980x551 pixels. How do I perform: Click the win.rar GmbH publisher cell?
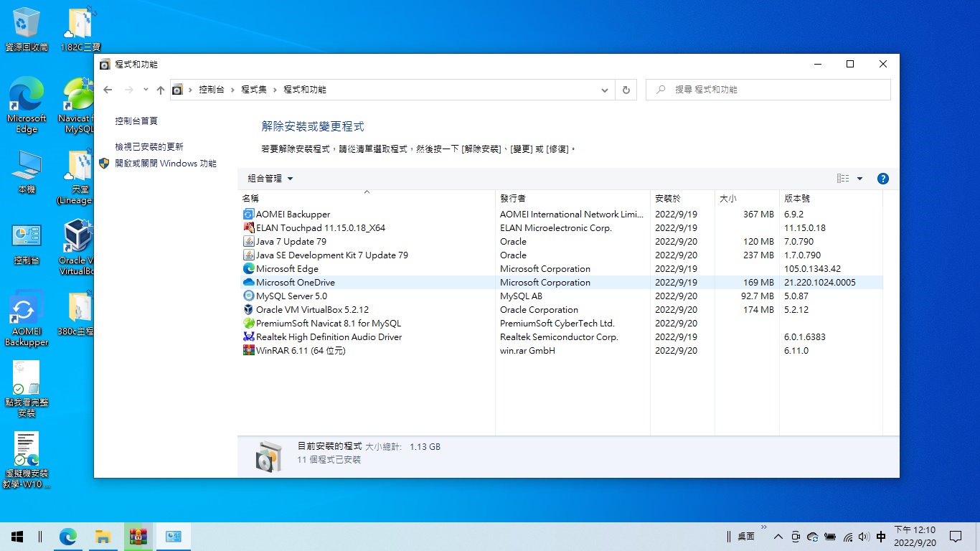(x=527, y=351)
